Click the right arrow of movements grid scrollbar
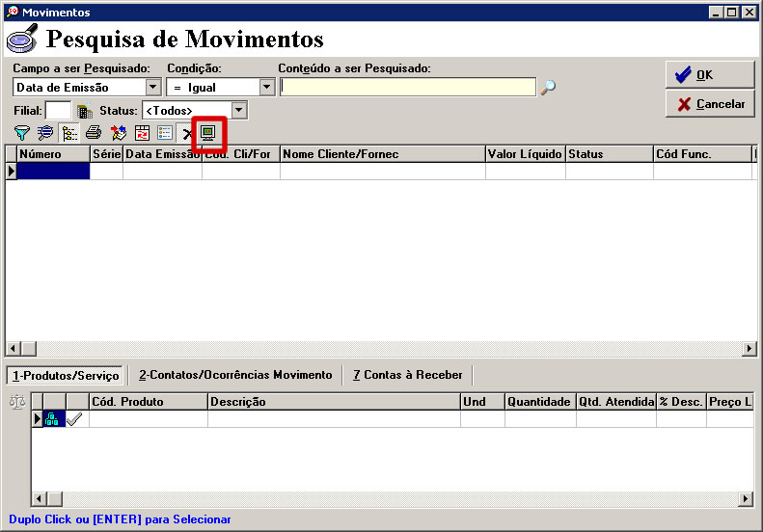Viewport: 763px width, 532px height. pyautogui.click(x=749, y=348)
